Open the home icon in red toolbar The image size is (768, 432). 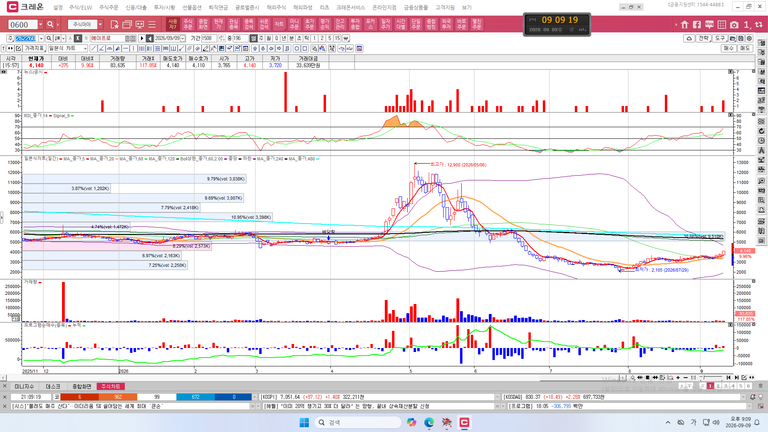pos(685,24)
